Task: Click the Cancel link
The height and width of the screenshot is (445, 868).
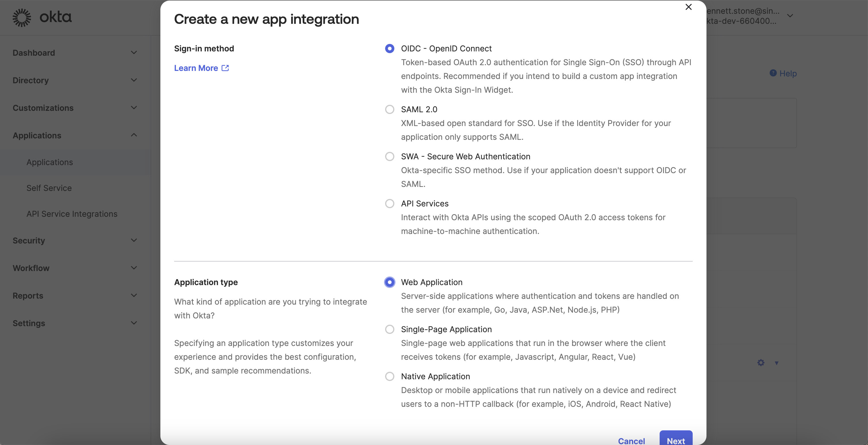Action: (x=631, y=440)
